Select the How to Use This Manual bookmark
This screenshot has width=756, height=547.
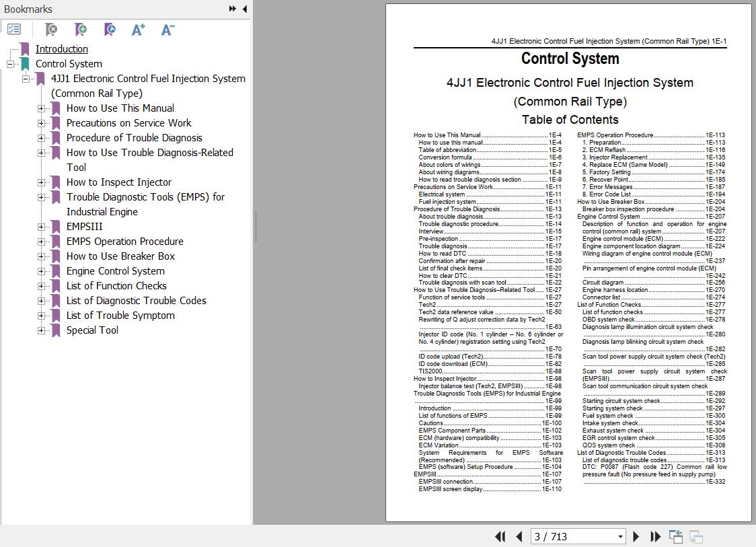120,108
